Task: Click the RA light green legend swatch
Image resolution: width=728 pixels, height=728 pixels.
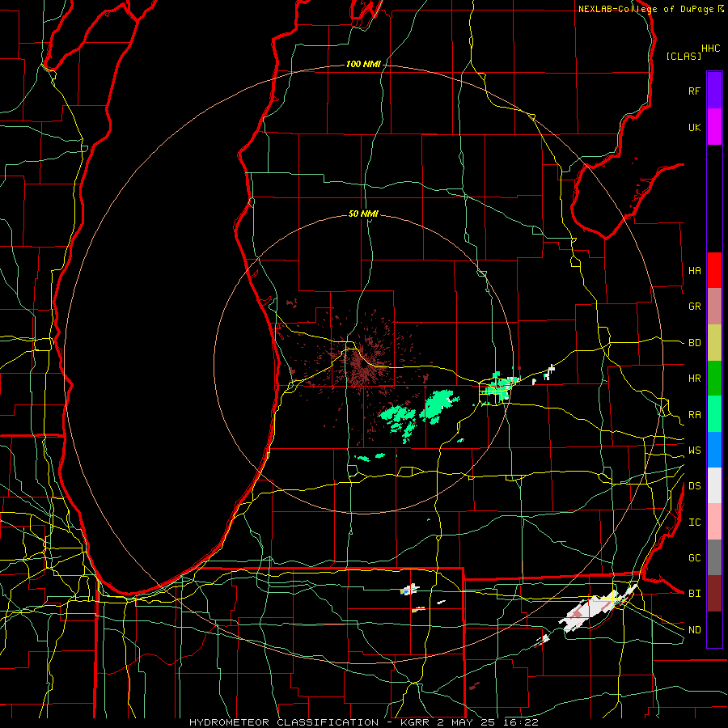Action: tap(714, 414)
